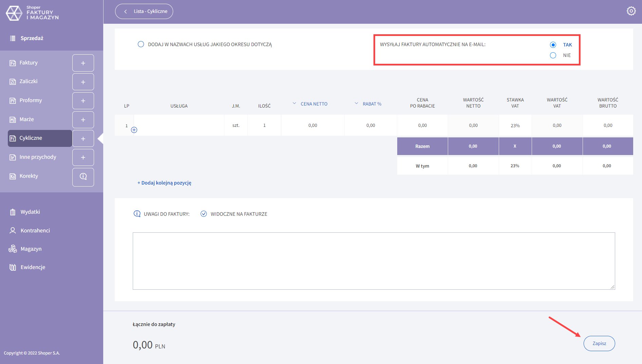Image resolution: width=642 pixels, height=364 pixels.
Task: Open Magazyn in sidebar menu
Action: pyautogui.click(x=31, y=249)
